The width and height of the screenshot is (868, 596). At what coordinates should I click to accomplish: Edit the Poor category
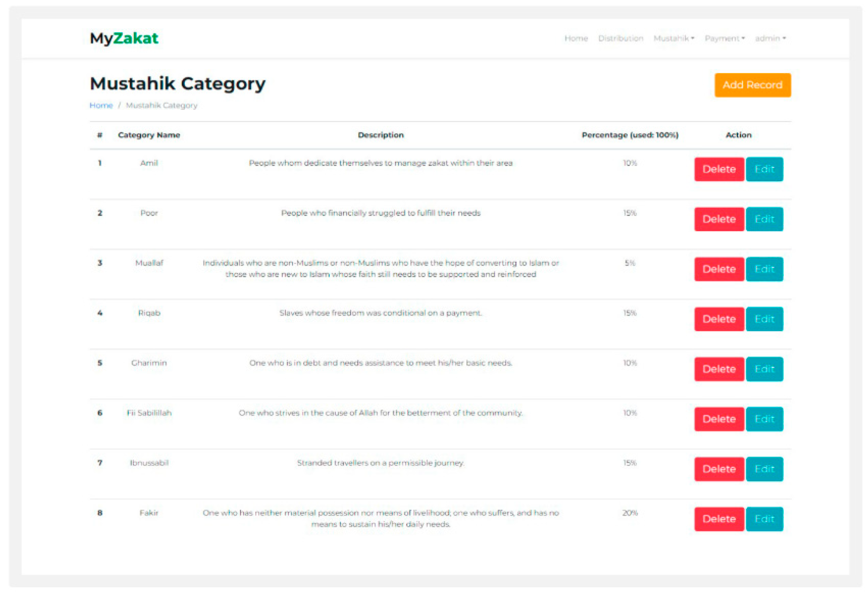[765, 219]
